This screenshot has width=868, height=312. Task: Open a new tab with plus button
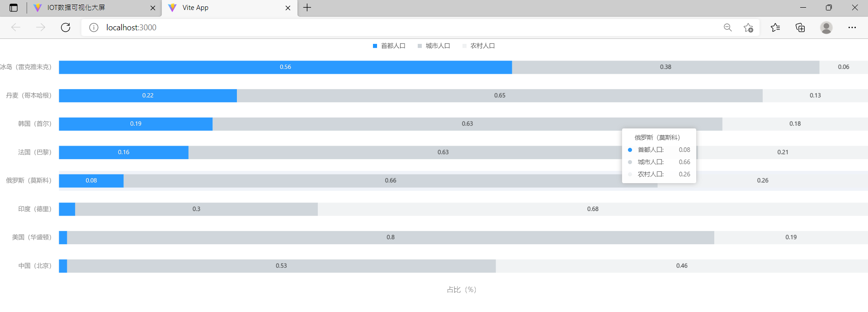click(x=307, y=8)
